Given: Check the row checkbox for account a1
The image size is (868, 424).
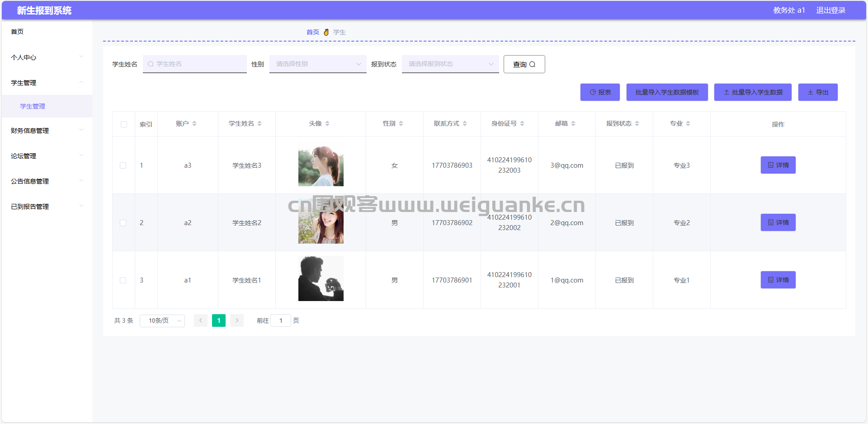Looking at the screenshot, I should [123, 280].
